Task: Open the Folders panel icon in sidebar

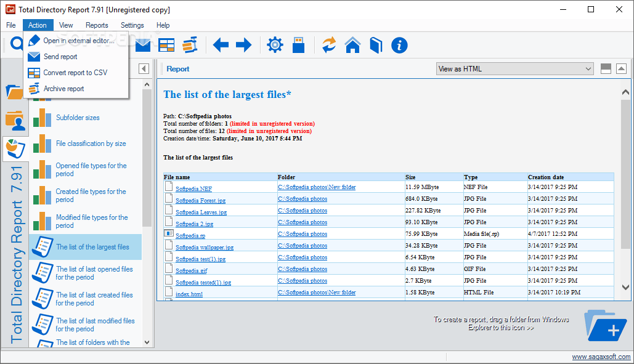Action: pyautogui.click(x=15, y=91)
